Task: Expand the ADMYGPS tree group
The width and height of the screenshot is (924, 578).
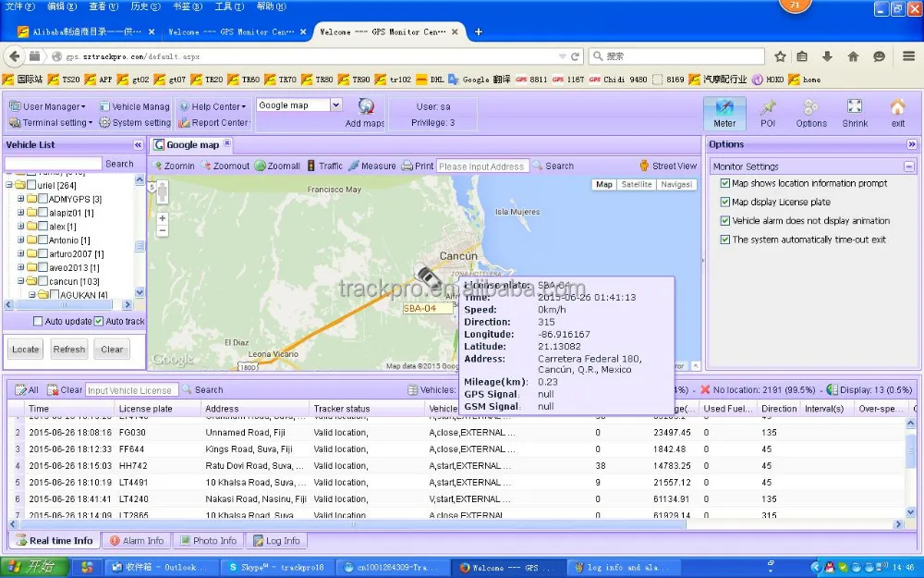Action: click(x=20, y=199)
